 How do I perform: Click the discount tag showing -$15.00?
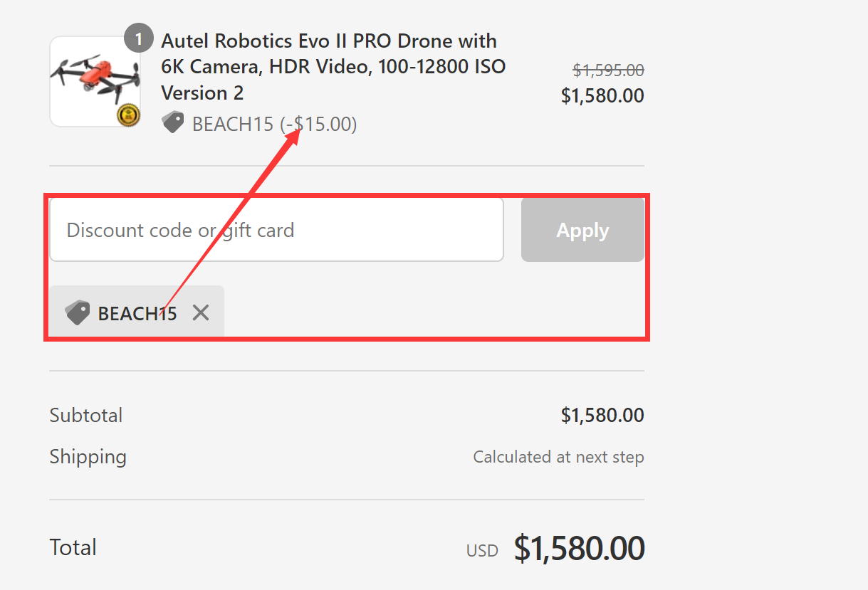(318, 123)
